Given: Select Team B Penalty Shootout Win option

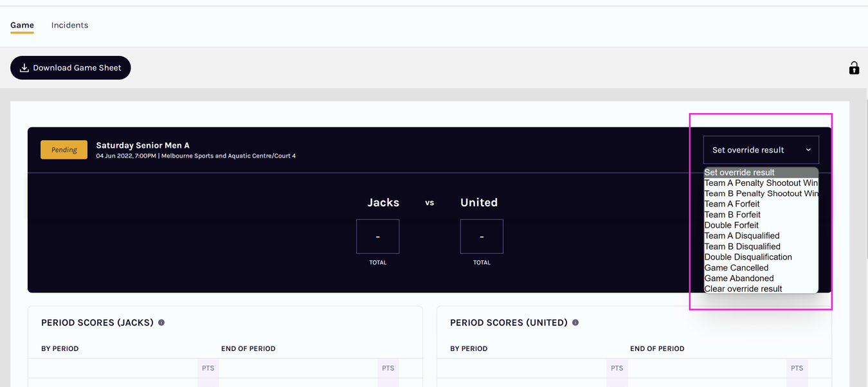Looking at the screenshot, I should (x=761, y=194).
